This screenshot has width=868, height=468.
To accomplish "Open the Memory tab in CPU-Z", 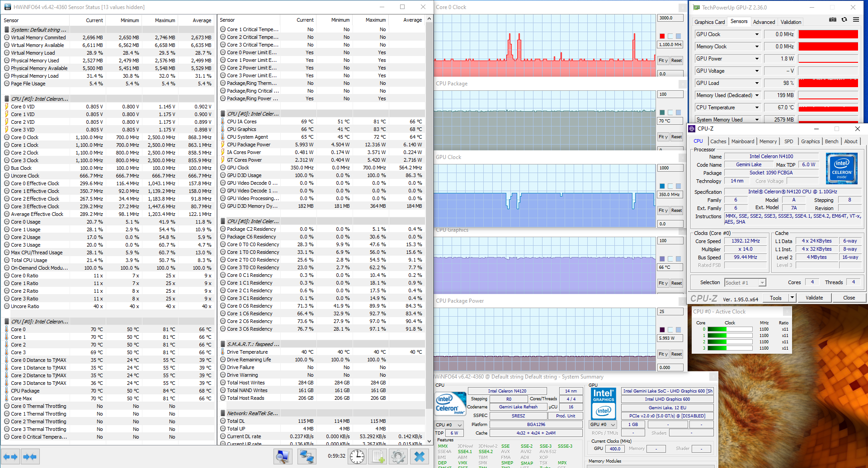I will click(768, 141).
